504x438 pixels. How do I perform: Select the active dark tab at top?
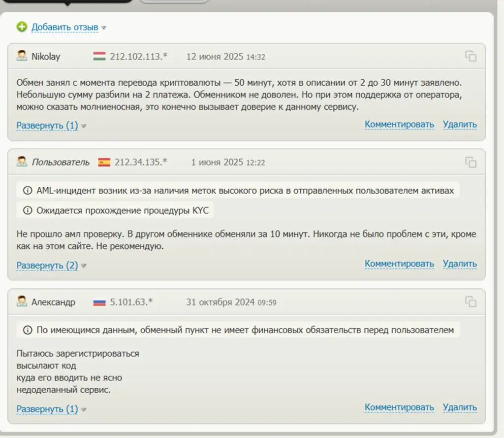tap(67, 1)
